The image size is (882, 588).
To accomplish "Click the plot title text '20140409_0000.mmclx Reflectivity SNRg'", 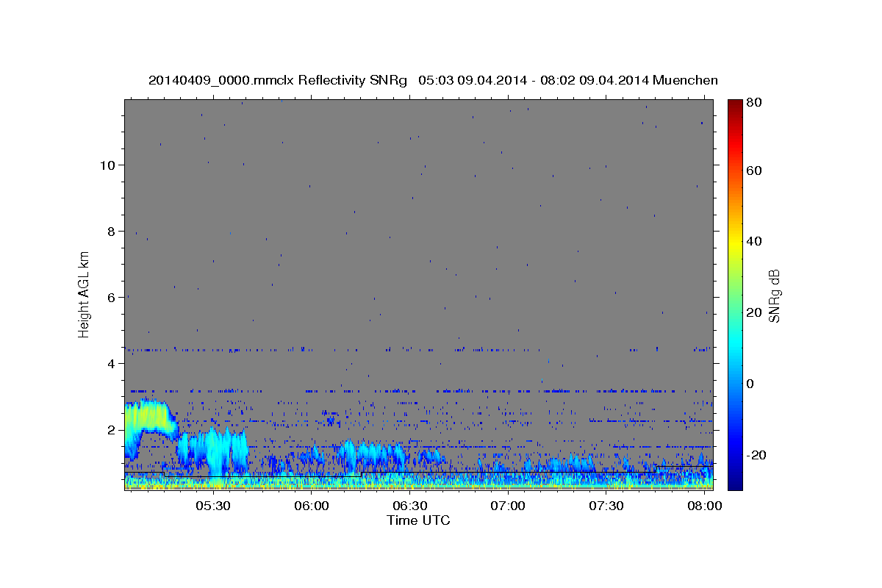I will 278,80.
